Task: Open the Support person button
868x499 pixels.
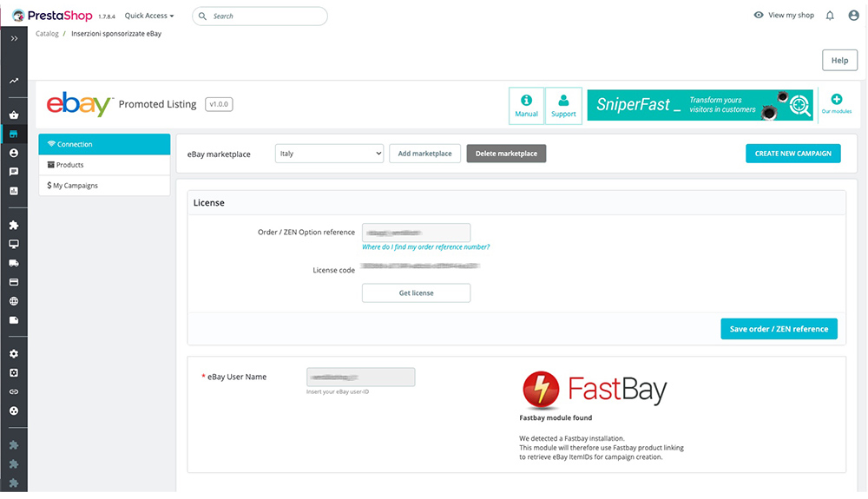Action: [x=563, y=106]
